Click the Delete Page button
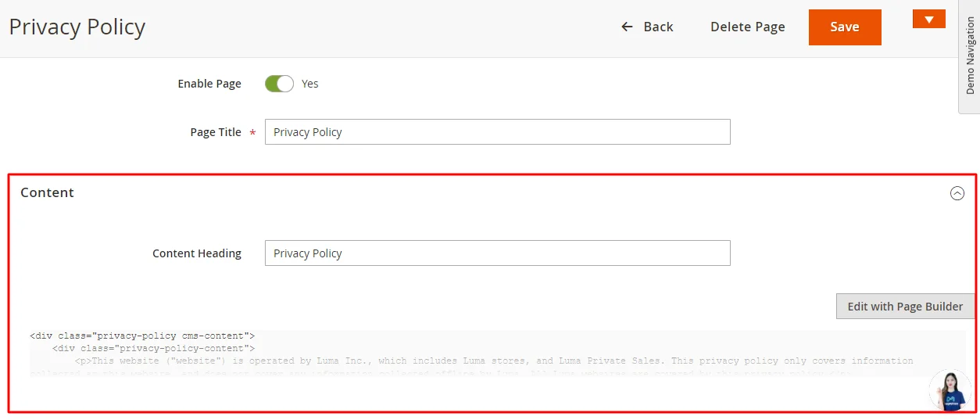The height and width of the screenshot is (420, 980). click(x=747, y=27)
